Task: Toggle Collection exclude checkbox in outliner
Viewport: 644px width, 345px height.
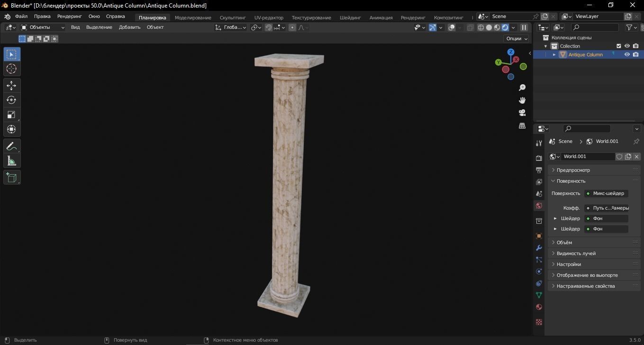Action: 618,46
